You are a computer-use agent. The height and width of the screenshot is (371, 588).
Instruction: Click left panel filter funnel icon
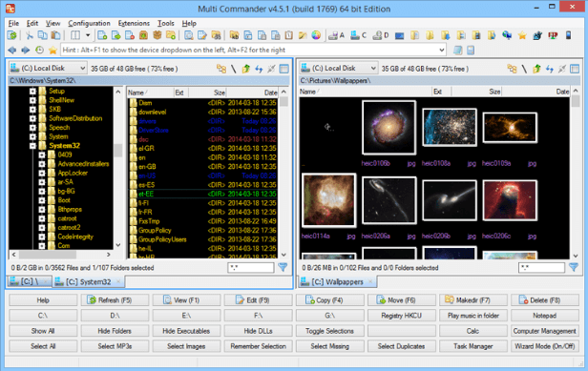pyautogui.click(x=283, y=267)
